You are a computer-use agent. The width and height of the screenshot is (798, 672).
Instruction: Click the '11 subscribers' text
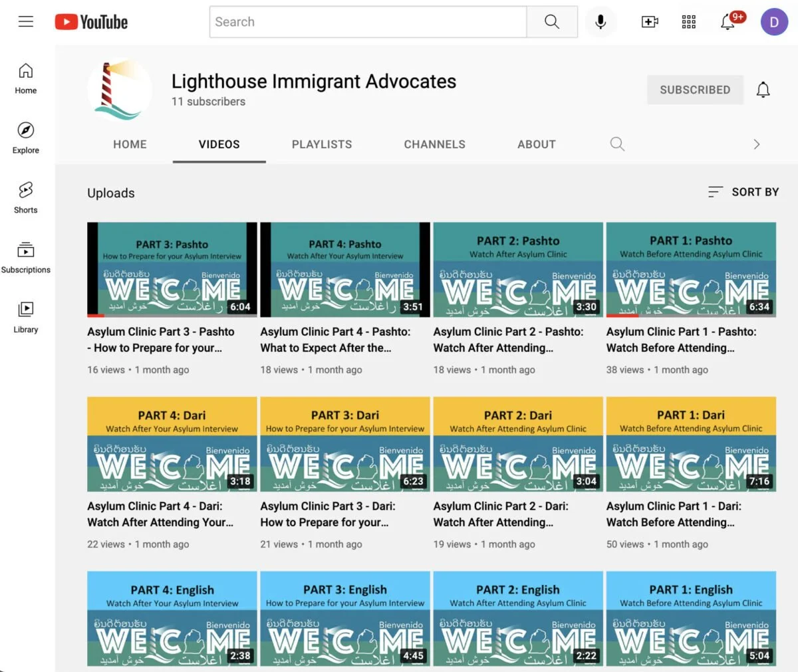point(208,102)
